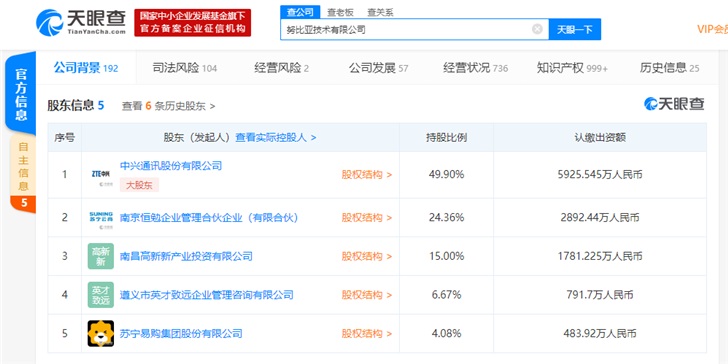Open the 知识产权 tab
728x364 pixels.
(x=572, y=68)
